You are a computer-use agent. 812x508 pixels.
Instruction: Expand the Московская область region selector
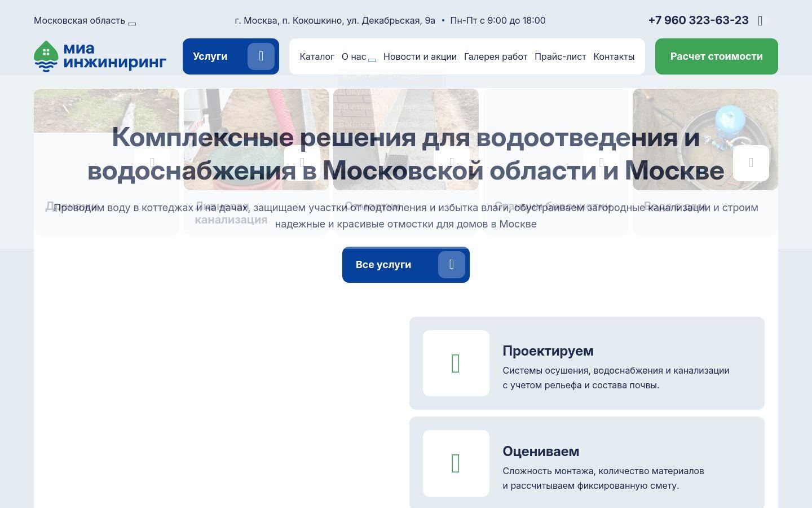coord(85,21)
